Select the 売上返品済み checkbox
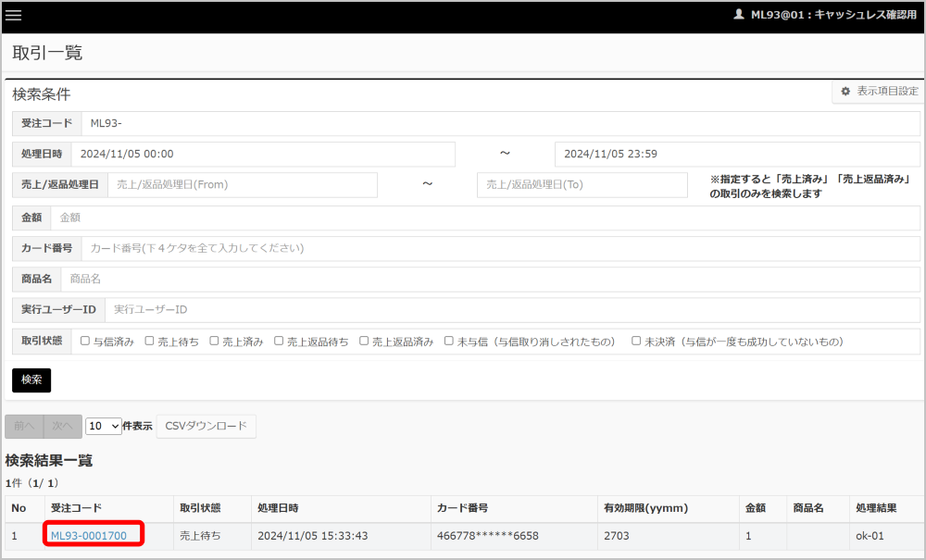The image size is (926, 560). (364, 341)
